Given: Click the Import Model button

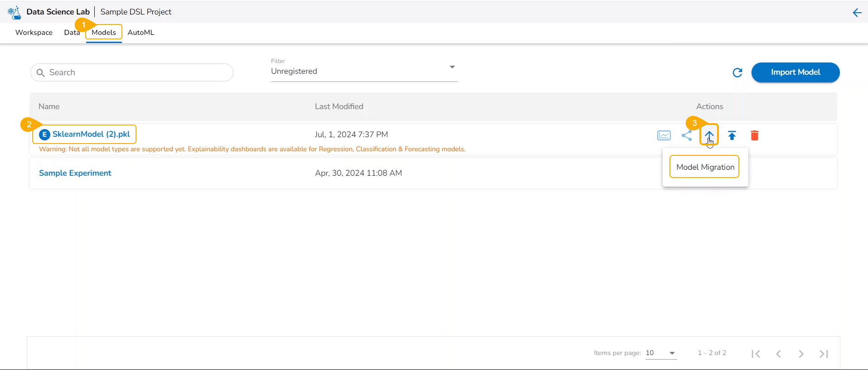Looking at the screenshot, I should (795, 72).
